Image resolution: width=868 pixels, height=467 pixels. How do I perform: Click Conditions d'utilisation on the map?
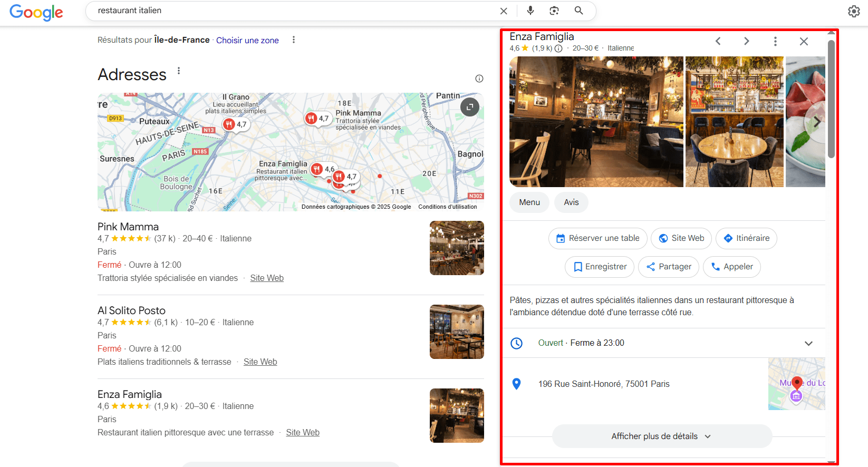point(448,207)
